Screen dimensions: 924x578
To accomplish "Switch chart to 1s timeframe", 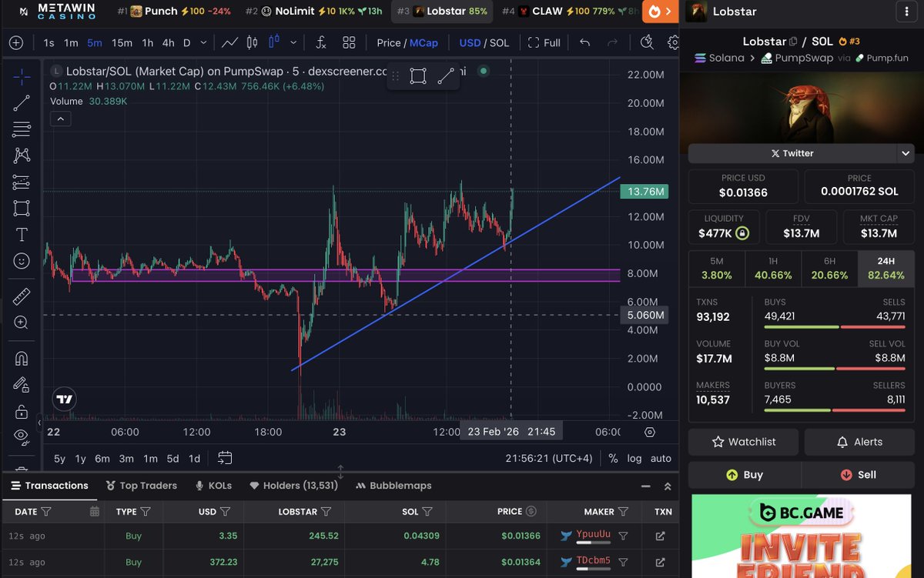I will click(x=49, y=43).
